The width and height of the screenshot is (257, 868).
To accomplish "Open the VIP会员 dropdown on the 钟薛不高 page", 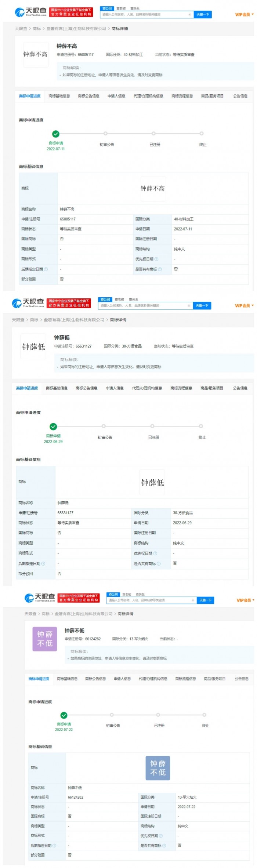I will tap(244, 15).
